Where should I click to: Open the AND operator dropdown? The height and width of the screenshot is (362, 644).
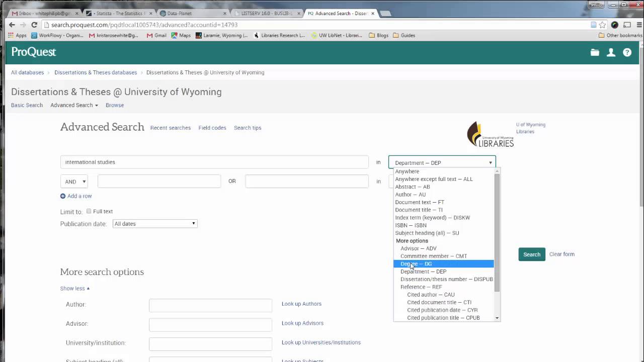click(74, 182)
